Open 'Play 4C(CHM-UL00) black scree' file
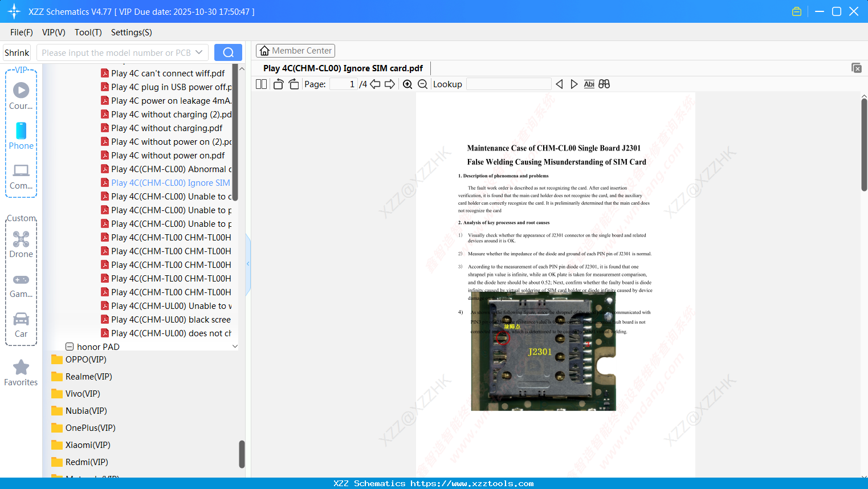 [x=166, y=320]
